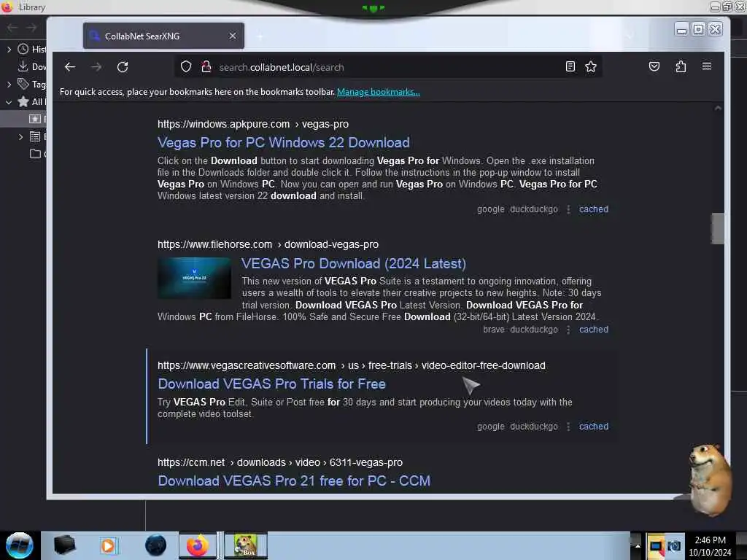
Task: Go back using the browser back arrow
Action: (70, 67)
